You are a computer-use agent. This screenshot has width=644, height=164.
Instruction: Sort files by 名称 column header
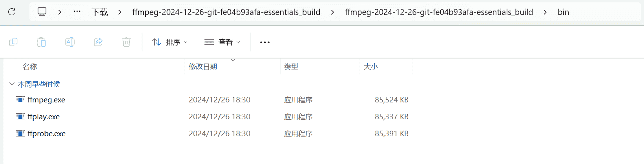click(x=30, y=67)
